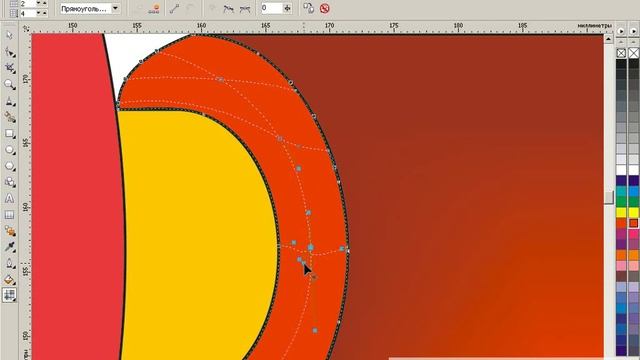Click ruler origin corner icon

pos(26,28)
